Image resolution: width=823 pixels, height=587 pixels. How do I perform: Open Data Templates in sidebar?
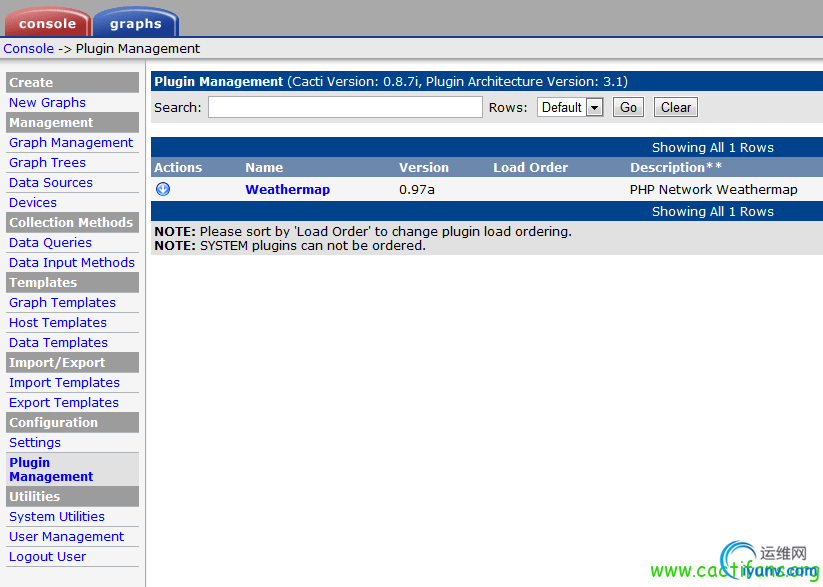[x=58, y=342]
